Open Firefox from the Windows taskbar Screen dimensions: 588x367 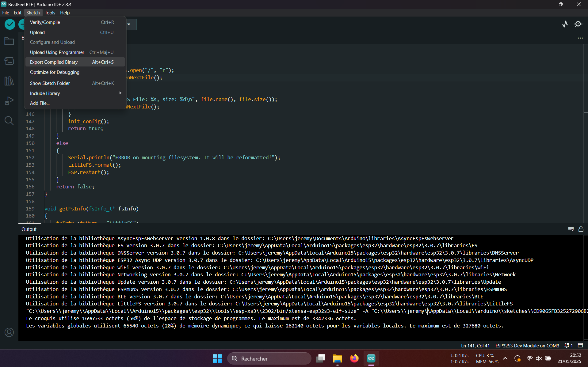coord(354,358)
